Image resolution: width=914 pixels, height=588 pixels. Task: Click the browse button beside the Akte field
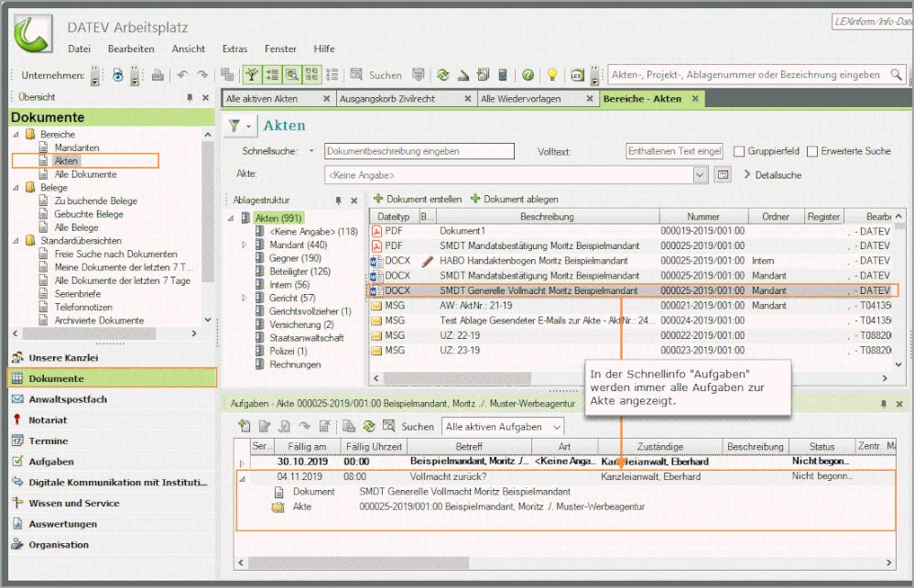point(723,175)
